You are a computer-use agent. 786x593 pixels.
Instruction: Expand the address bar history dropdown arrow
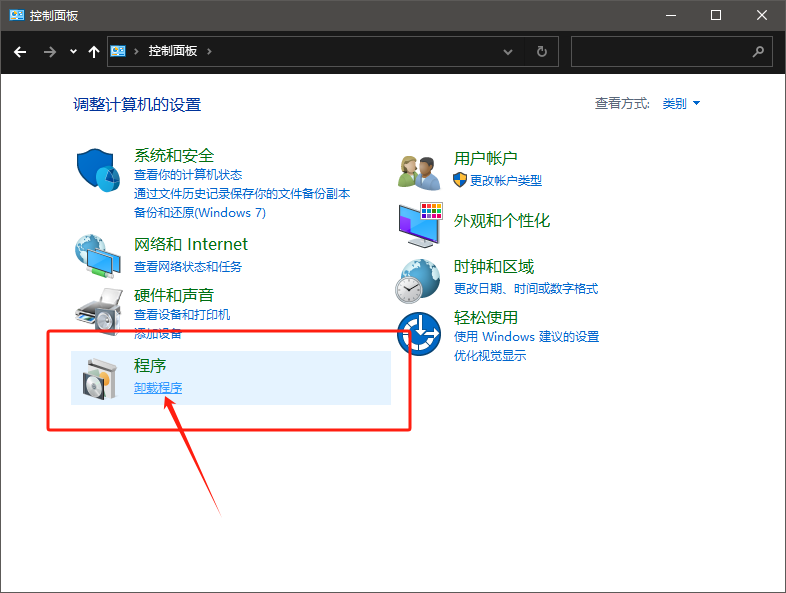coord(507,51)
